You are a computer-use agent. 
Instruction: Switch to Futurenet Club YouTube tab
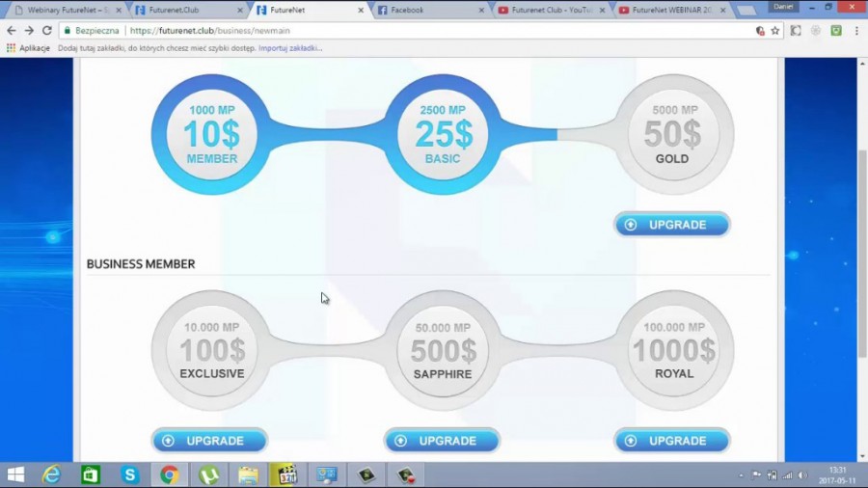pyautogui.click(x=552, y=10)
